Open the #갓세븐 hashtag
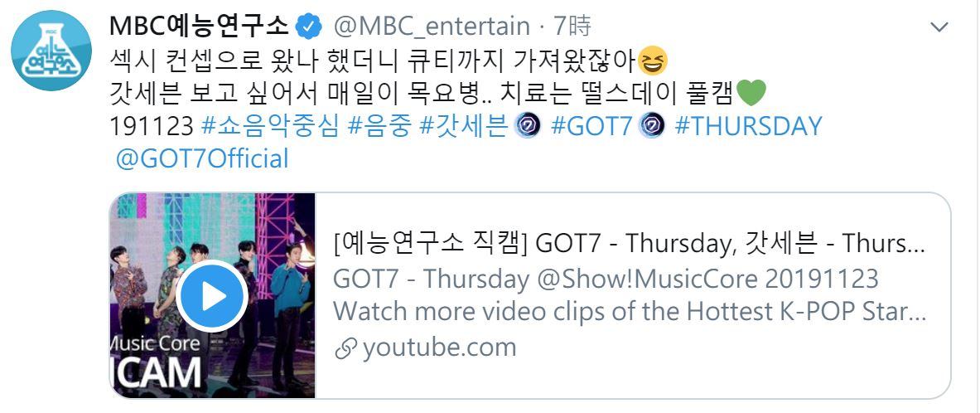This screenshot has width=980, height=413. point(464,126)
